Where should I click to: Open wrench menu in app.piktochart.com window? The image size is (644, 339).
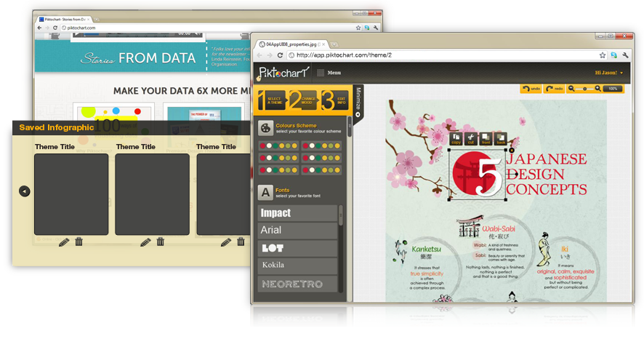click(626, 55)
